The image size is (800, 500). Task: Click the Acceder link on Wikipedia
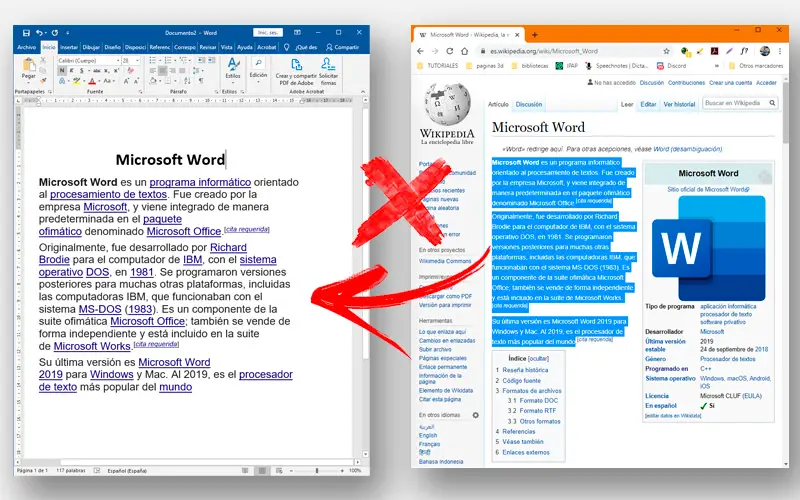coord(766,83)
